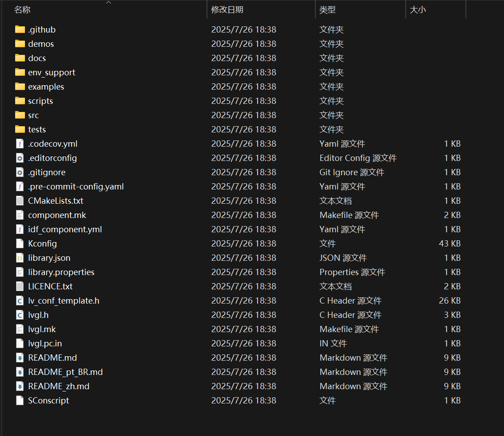This screenshot has width=504, height=436.
Task: Select the .codecov.yml Yaml file icon
Action: pyautogui.click(x=20, y=144)
